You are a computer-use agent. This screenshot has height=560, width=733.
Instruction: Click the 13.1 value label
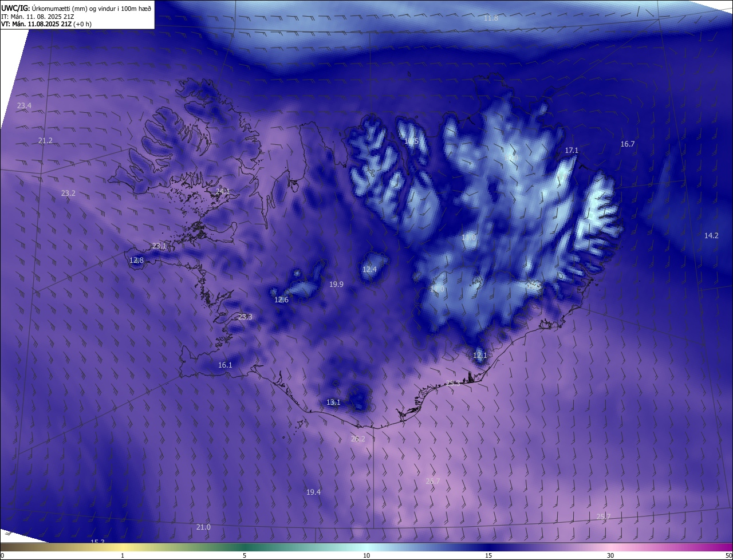click(x=333, y=402)
